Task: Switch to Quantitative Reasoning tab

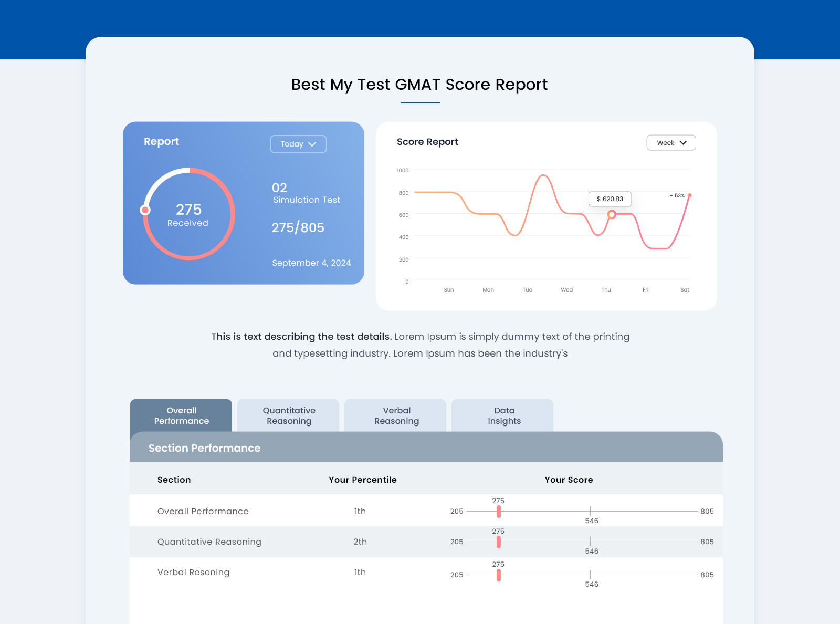Action: click(288, 415)
